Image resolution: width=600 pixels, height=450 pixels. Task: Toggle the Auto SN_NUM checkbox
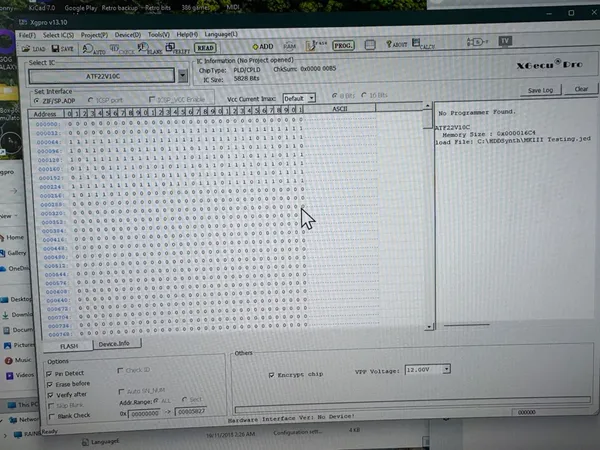[121, 391]
